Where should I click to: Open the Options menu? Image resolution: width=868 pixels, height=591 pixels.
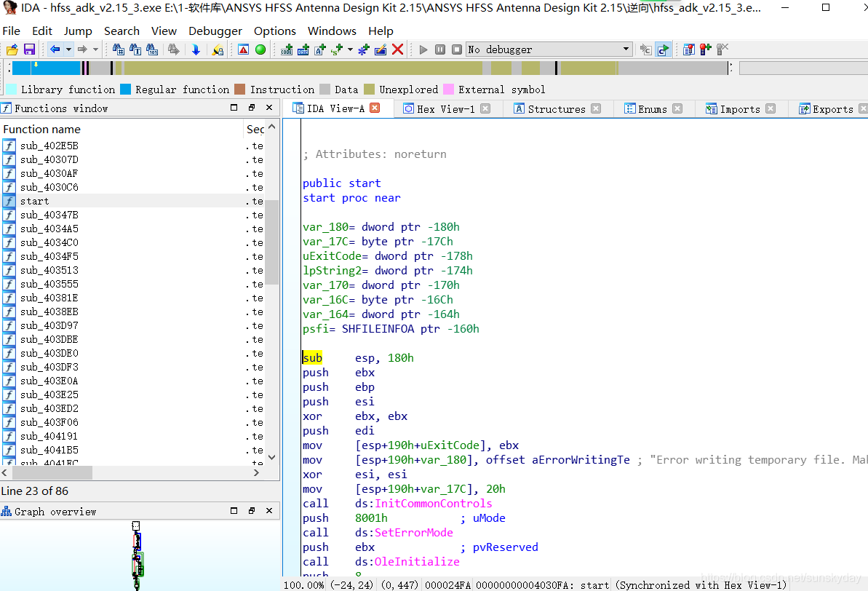pos(275,31)
